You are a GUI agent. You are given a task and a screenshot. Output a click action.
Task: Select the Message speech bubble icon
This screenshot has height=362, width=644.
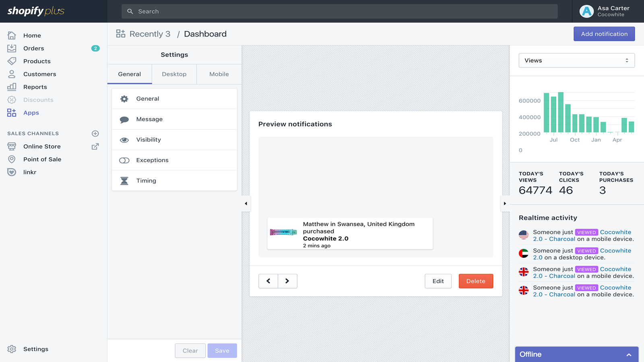pos(124,119)
